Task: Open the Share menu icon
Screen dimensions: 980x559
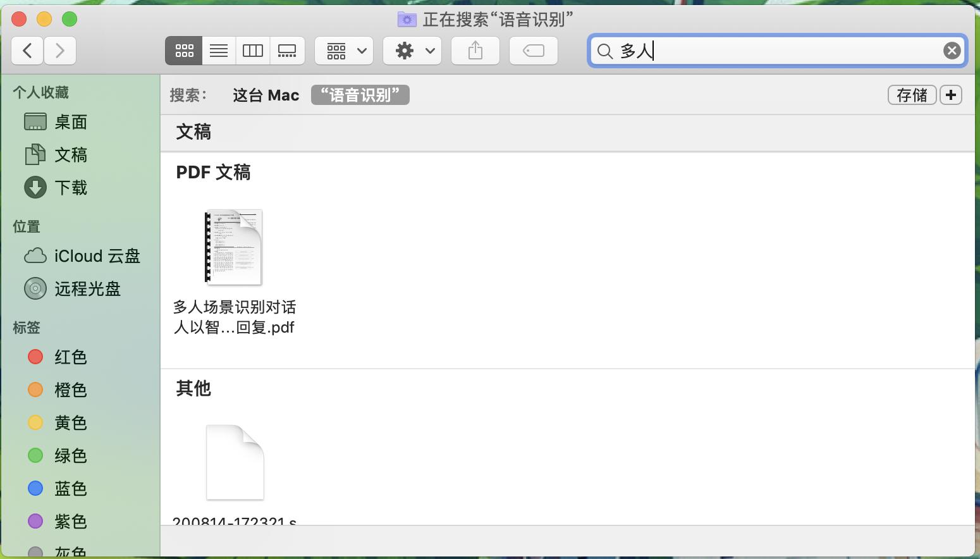Action: coord(475,51)
